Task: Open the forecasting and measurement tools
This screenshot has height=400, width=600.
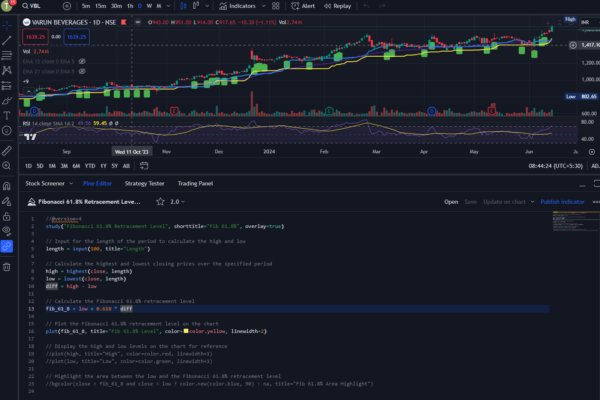Action: pos(7,85)
